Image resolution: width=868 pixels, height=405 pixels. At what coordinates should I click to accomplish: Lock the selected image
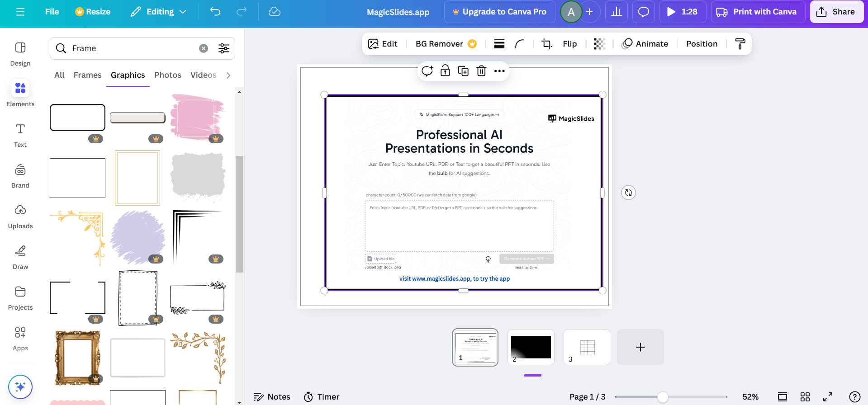[x=446, y=71]
